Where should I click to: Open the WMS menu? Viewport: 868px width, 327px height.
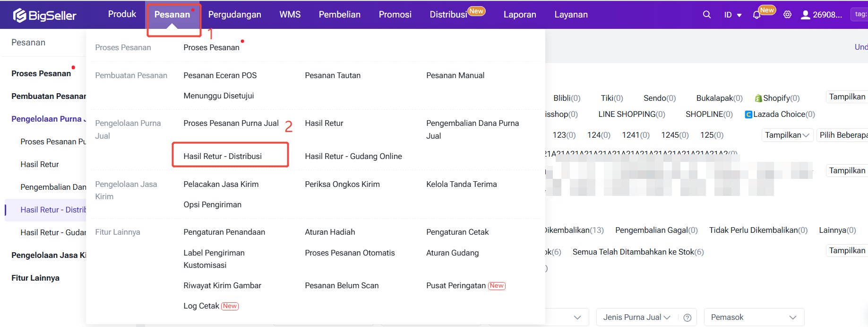[290, 15]
